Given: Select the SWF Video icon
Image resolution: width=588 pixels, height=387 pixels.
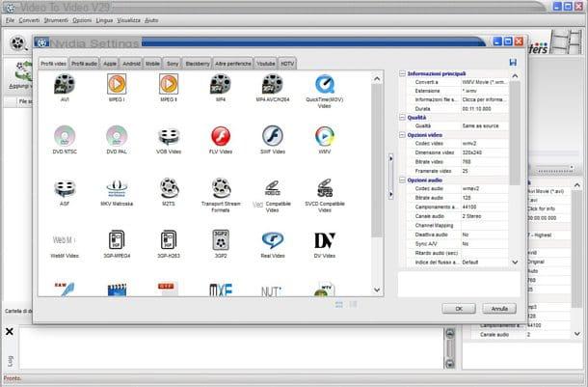Looking at the screenshot, I should 273,136.
